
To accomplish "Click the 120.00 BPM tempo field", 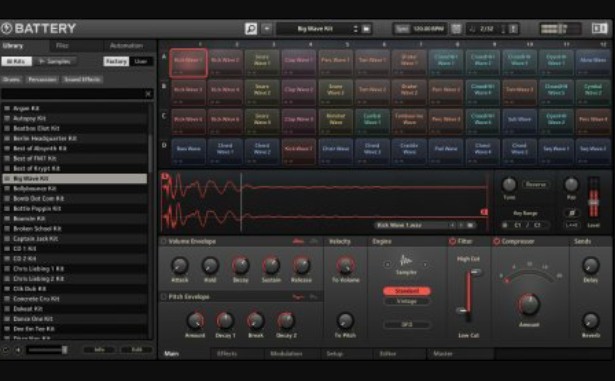I will point(428,29).
